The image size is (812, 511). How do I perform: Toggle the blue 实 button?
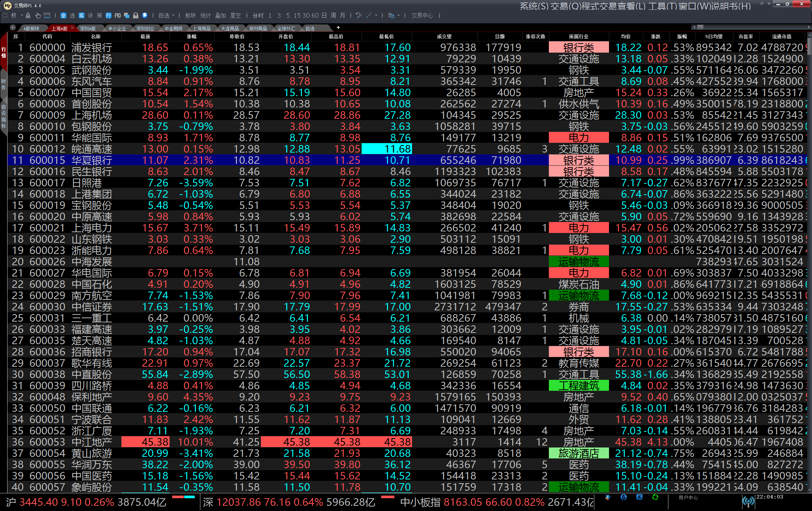pyautogui.click(x=81, y=15)
